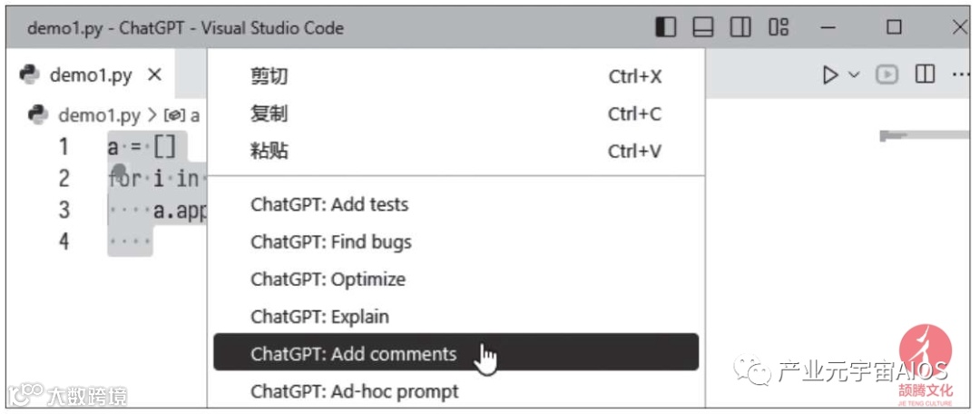The width and height of the screenshot is (980, 414).
Task: Toggle primary side bar layout icon
Action: [666, 27]
